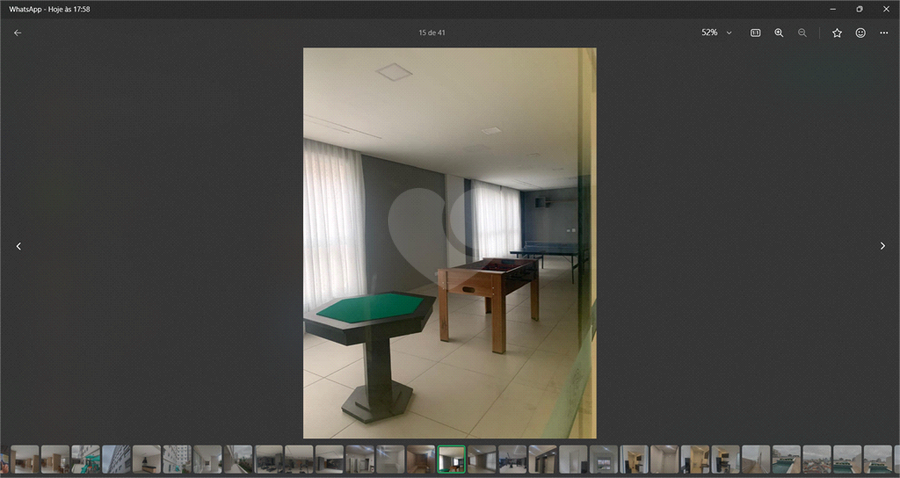The height and width of the screenshot is (478, 900).
Task: Open the first thumbnail in the strip
Action: (x=25, y=459)
